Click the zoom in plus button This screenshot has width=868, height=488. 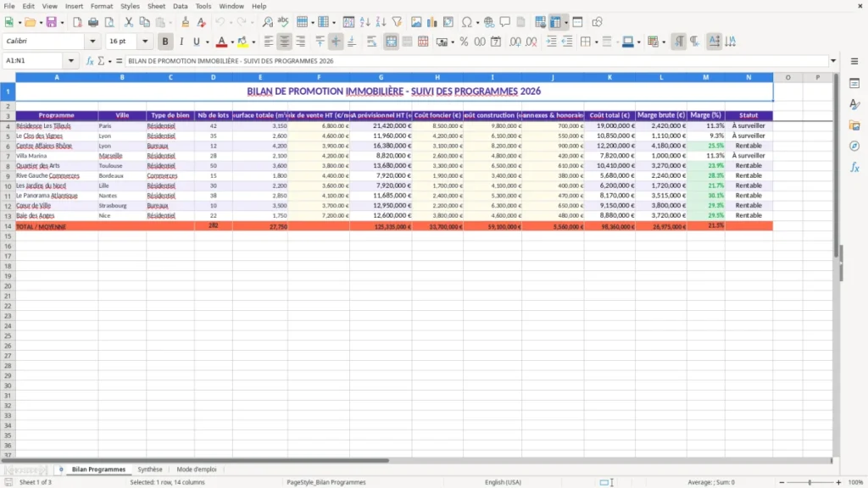(838, 482)
